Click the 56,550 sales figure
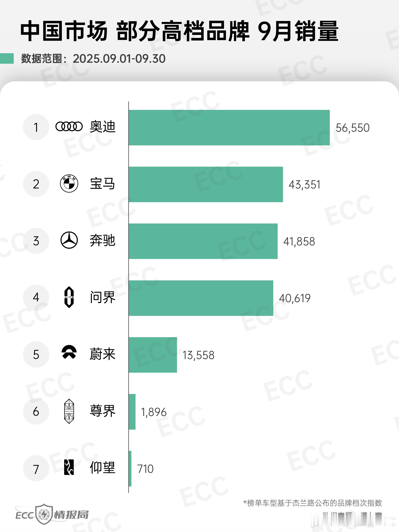This screenshot has height=532, width=399. point(352,128)
